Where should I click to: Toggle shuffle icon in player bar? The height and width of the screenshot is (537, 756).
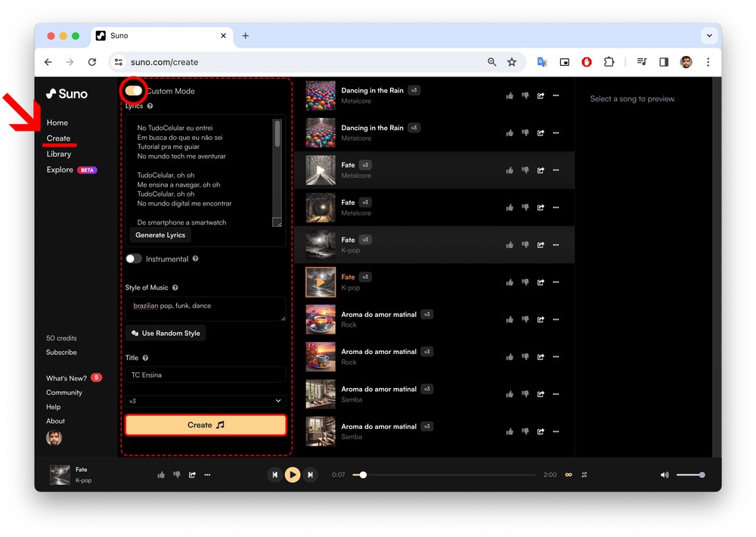pyautogui.click(x=584, y=475)
